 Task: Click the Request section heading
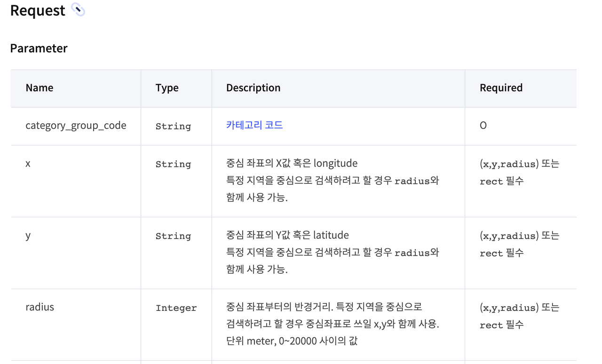pyautogui.click(x=38, y=10)
